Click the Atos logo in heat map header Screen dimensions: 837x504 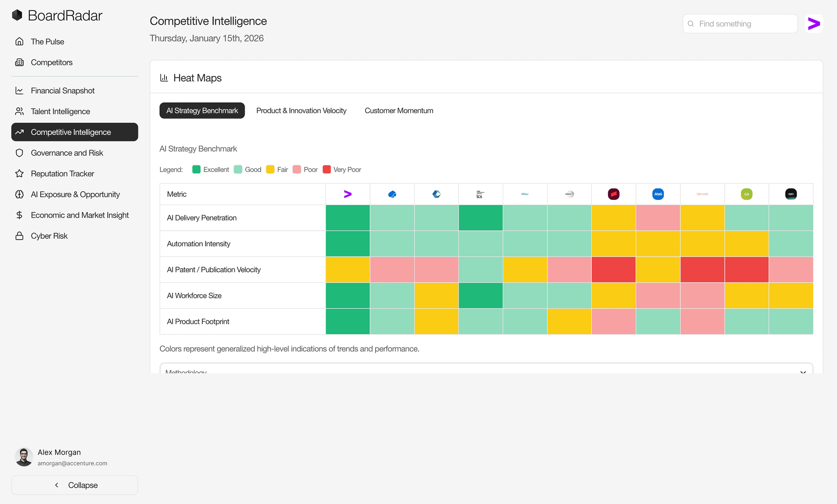(x=658, y=194)
